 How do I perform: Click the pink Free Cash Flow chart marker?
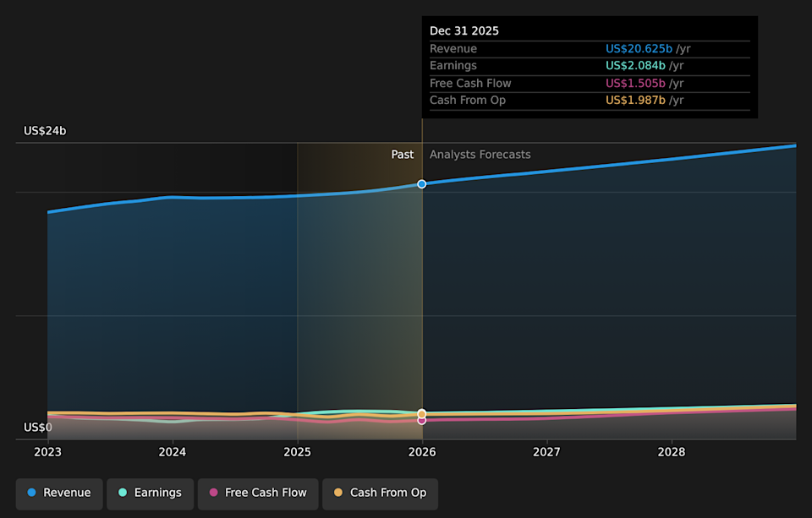(421, 419)
